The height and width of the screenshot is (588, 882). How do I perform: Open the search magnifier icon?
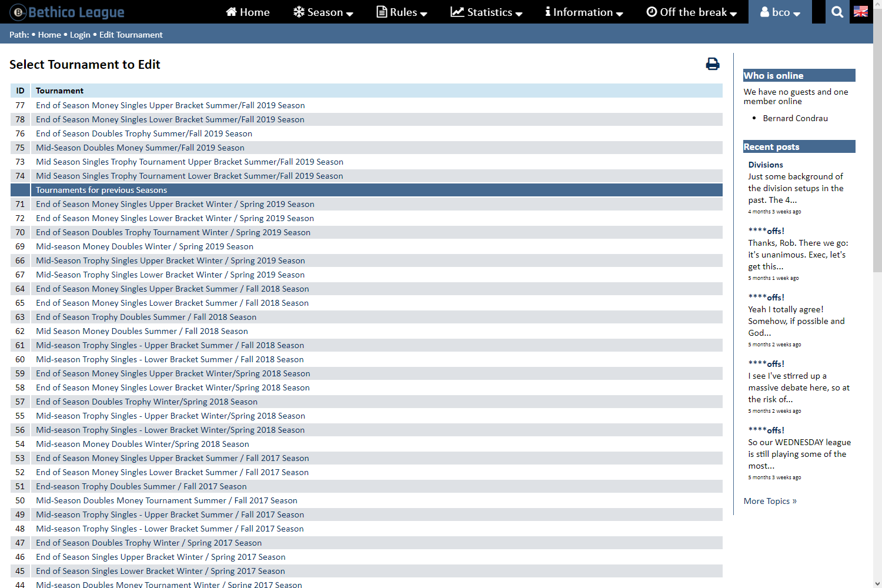837,12
